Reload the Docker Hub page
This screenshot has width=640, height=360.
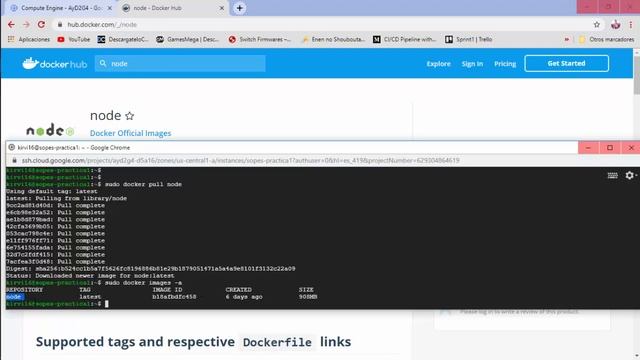pos(41,24)
